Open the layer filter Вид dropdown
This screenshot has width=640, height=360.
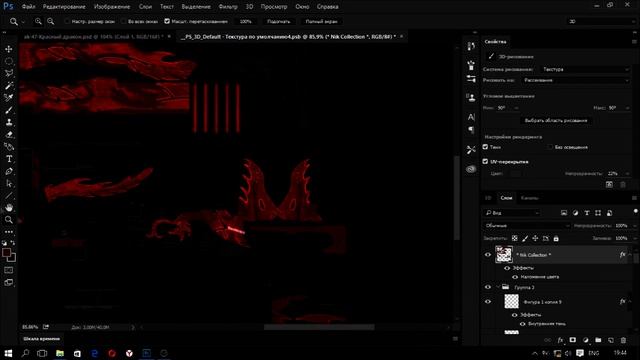(x=512, y=213)
